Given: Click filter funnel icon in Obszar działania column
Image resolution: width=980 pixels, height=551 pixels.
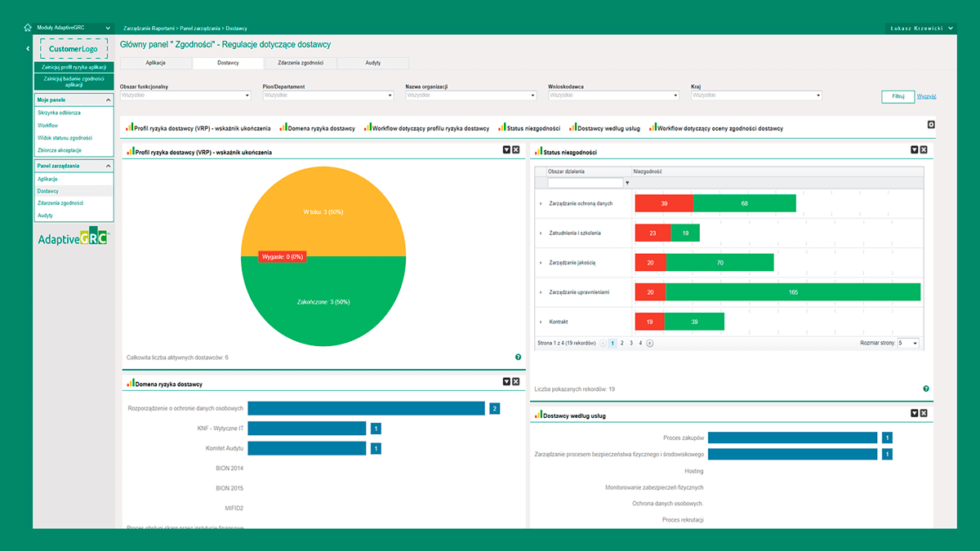Looking at the screenshot, I should coord(626,183).
